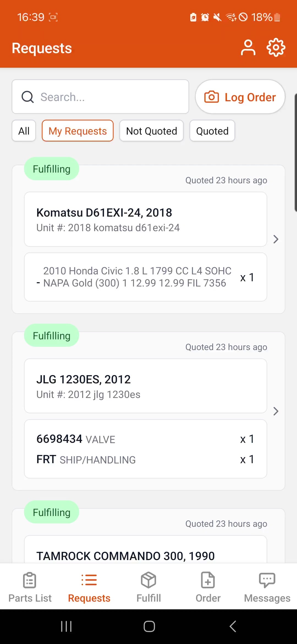Toggle the Not Quoted filter
Screen dimensions: 297x644
point(152,131)
